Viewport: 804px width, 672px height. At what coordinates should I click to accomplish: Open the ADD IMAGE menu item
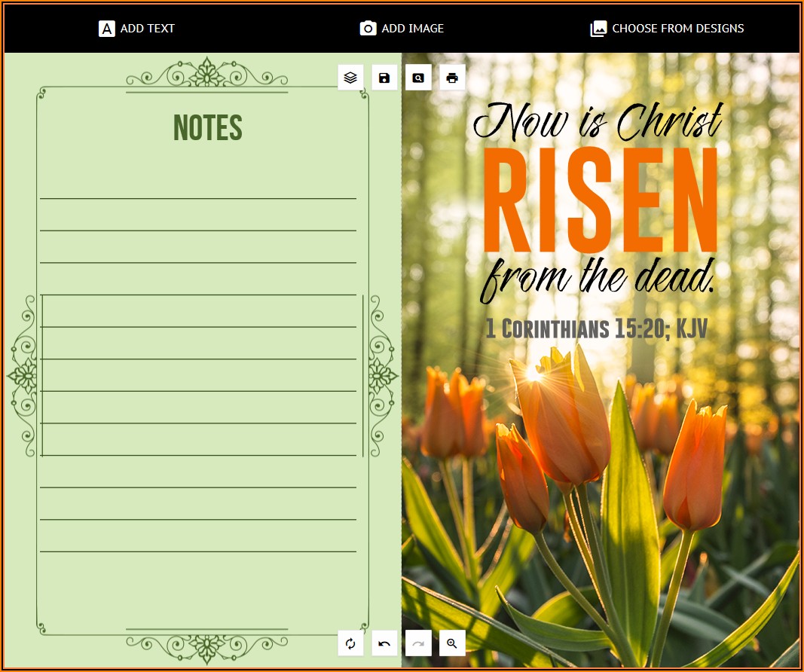412,29
